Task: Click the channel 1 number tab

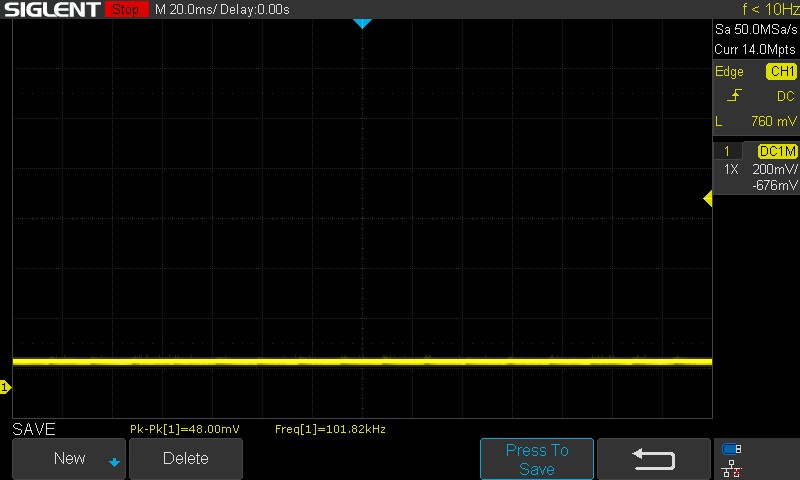Action: point(727,151)
